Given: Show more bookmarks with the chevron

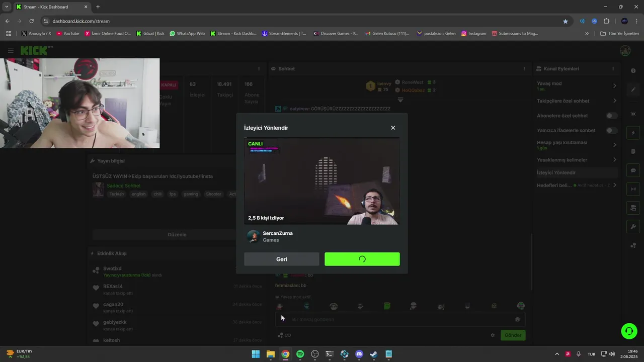Looking at the screenshot, I should pos(587,34).
